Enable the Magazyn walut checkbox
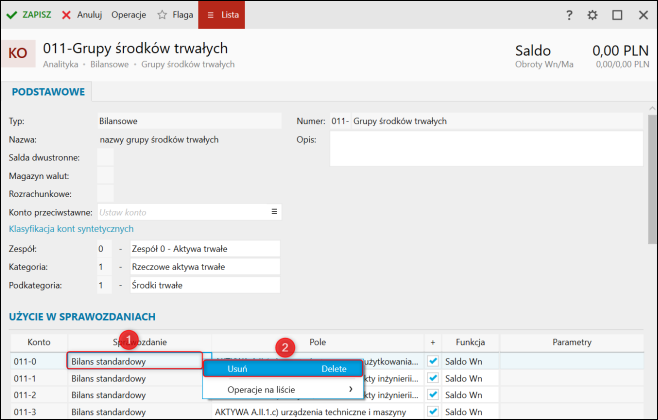 click(105, 176)
